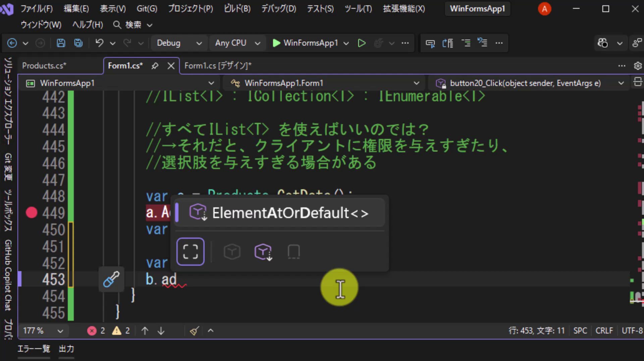Toggle extension methods filter in IntelliSense
This screenshot has width=644, height=361.
pyautogui.click(x=263, y=252)
